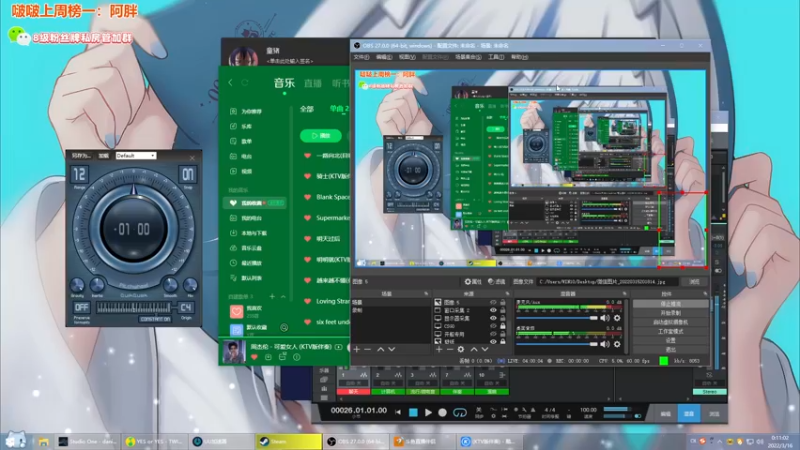This screenshot has height=450, width=800.
Task: Open settings gear for first mixer channel
Action: (x=617, y=318)
